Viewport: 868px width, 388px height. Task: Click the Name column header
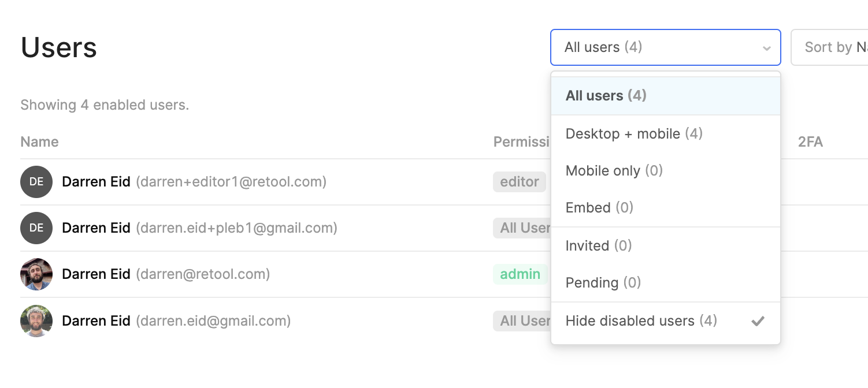coord(39,142)
